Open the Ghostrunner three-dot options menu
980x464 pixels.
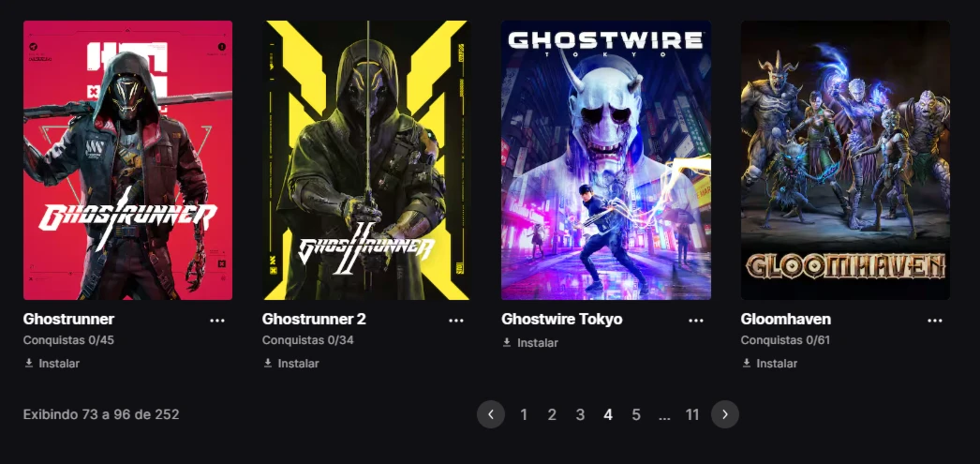pos(216,321)
